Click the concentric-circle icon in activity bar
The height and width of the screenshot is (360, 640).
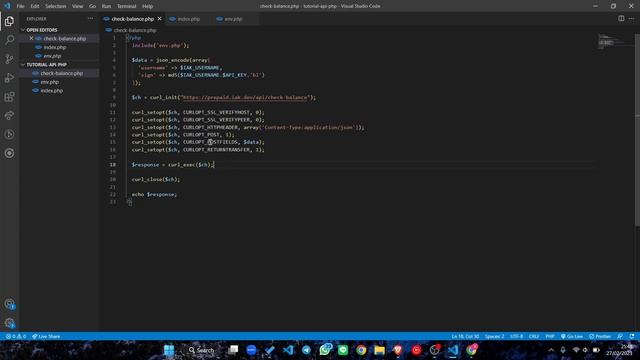(9, 153)
